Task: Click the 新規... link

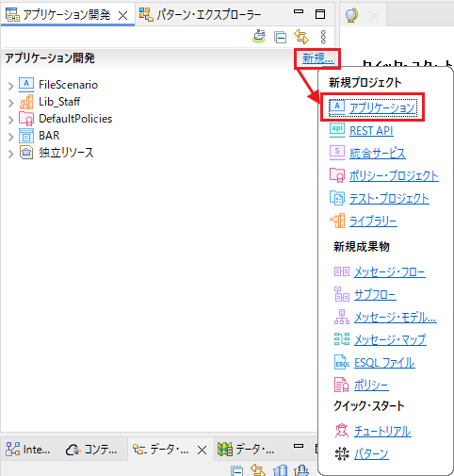Action: [317, 58]
